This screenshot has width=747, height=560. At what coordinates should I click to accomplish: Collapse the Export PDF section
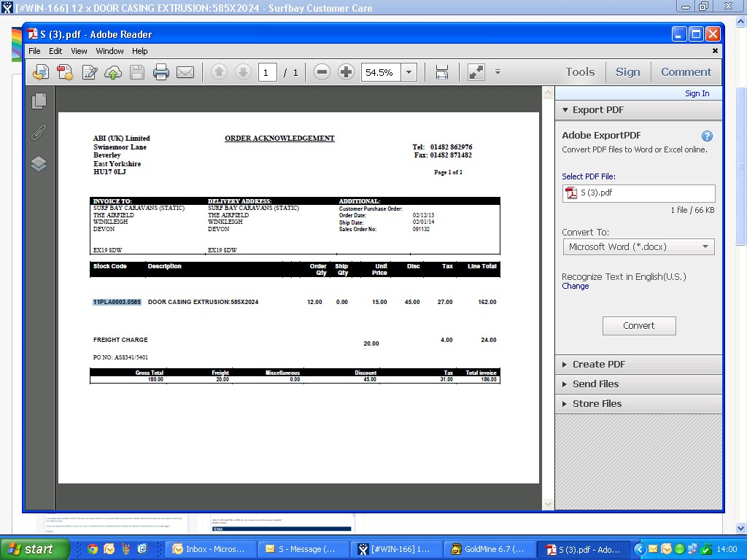point(597,110)
